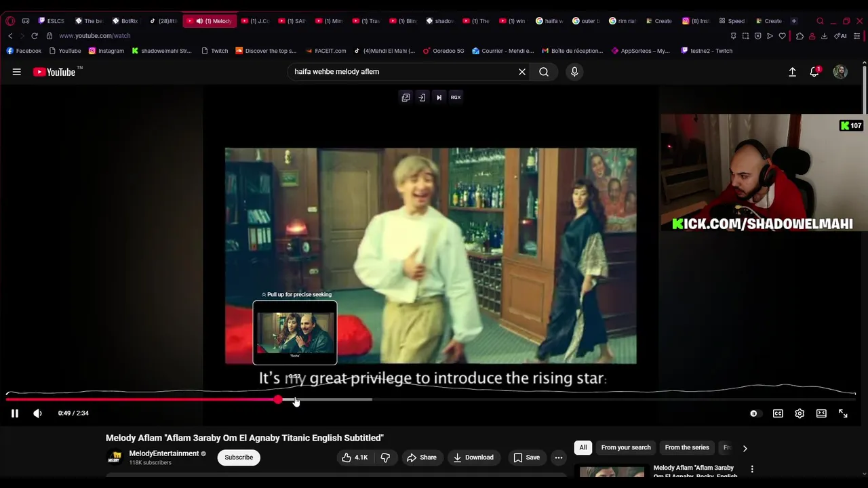Reload the current page
The width and height of the screenshot is (868, 488).
(34, 36)
